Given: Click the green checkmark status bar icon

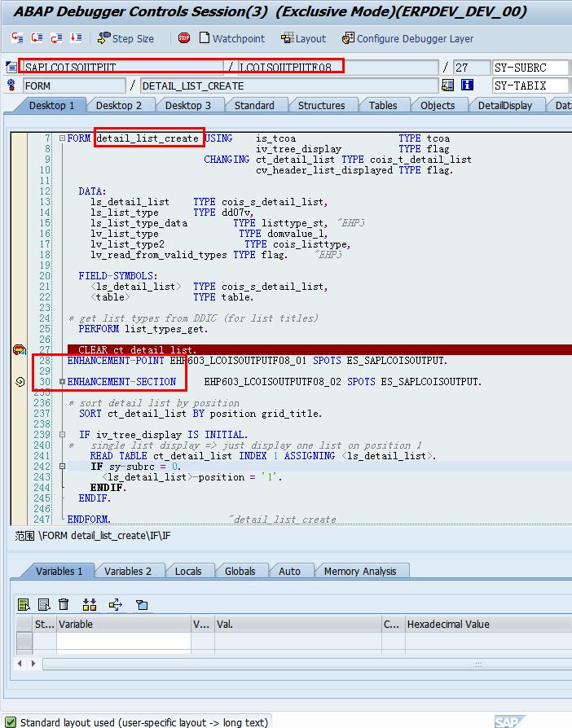Looking at the screenshot, I should coord(11,722).
